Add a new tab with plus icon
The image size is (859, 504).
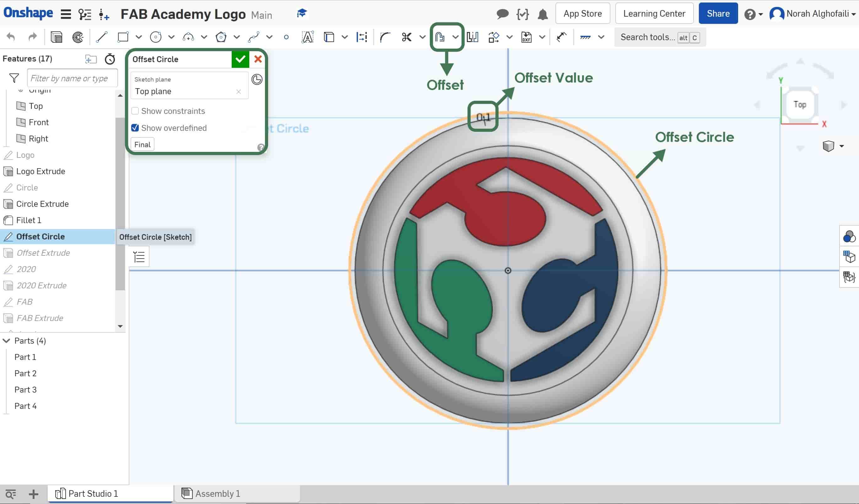tap(33, 494)
